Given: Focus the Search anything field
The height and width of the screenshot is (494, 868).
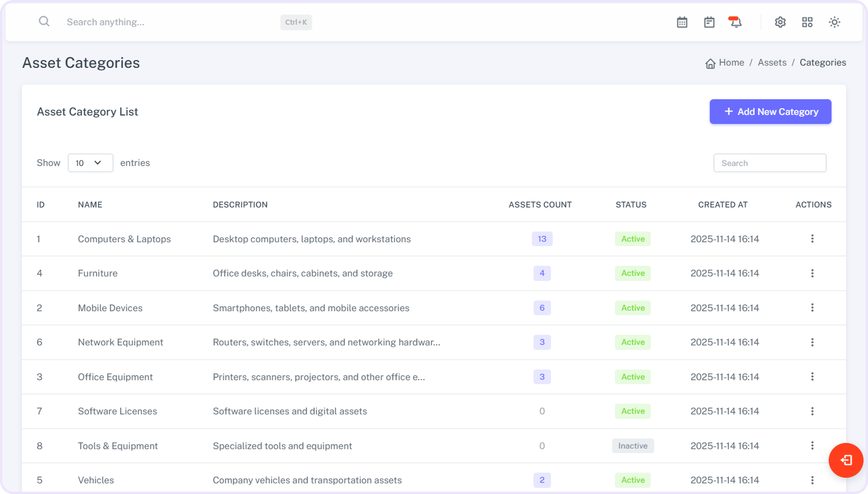Looking at the screenshot, I should (x=168, y=22).
